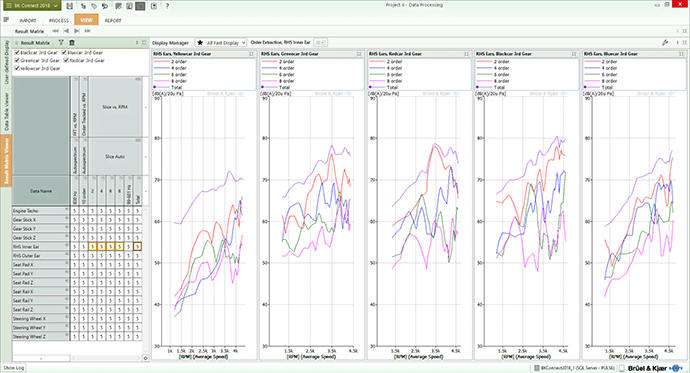Select the Steering Wheel X row
Screen dimensions: 690x373
(40, 318)
